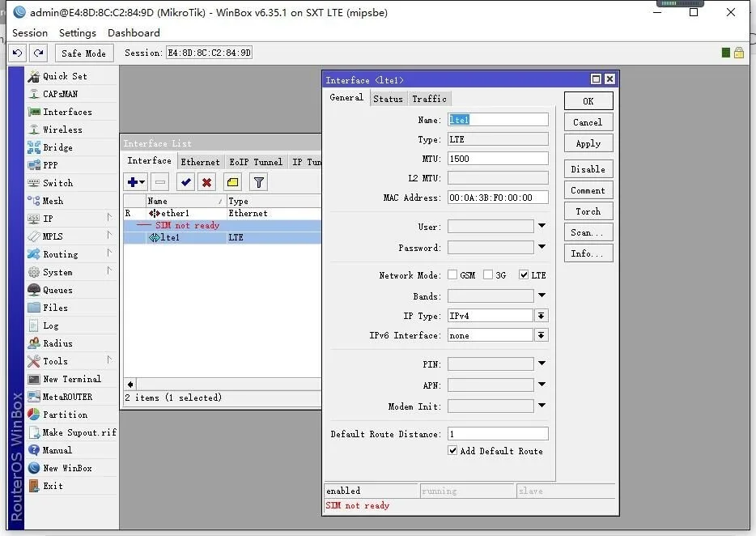Toggle the 3G network mode checkbox
The image size is (756, 536).
[x=488, y=274]
